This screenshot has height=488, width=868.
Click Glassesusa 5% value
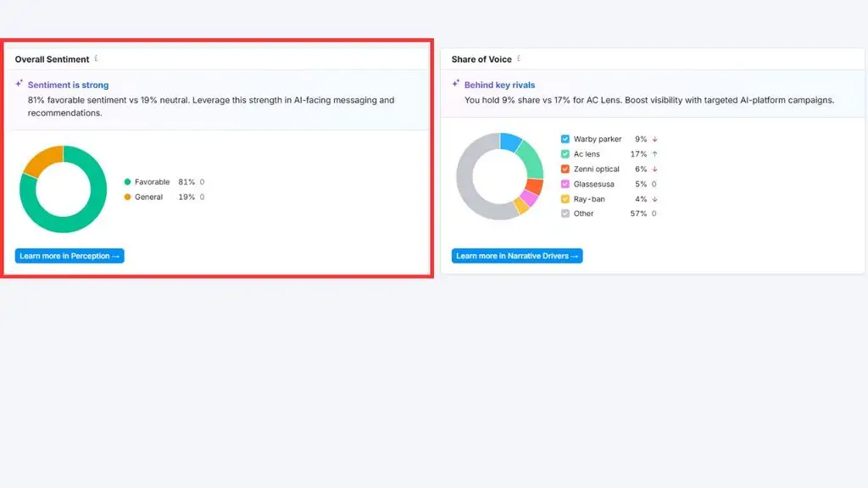coord(641,184)
